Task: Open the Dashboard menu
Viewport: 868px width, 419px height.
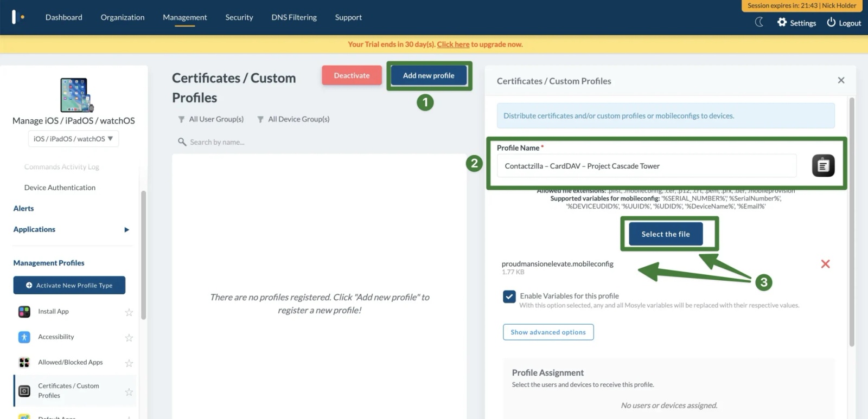Action: [x=64, y=17]
